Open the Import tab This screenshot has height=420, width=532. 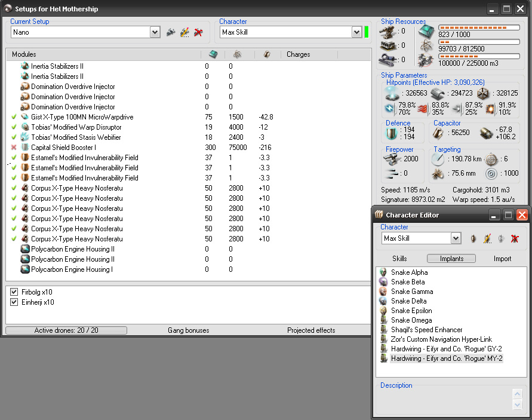pos(502,258)
